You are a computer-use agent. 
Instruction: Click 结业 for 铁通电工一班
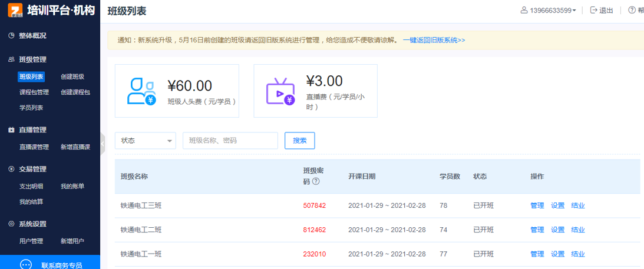(x=578, y=254)
